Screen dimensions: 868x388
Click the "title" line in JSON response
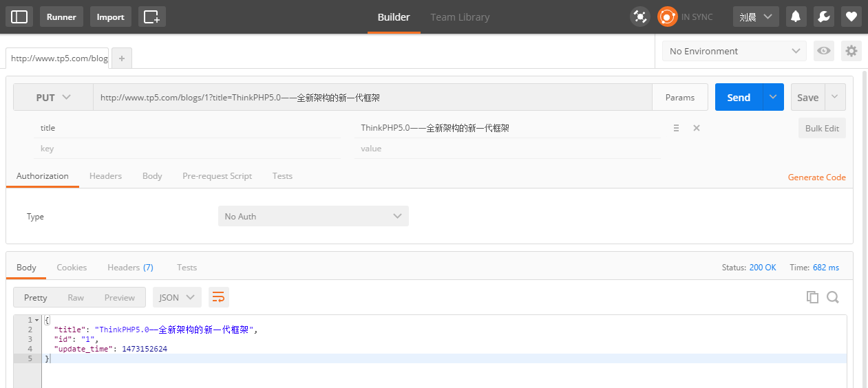[156, 330]
